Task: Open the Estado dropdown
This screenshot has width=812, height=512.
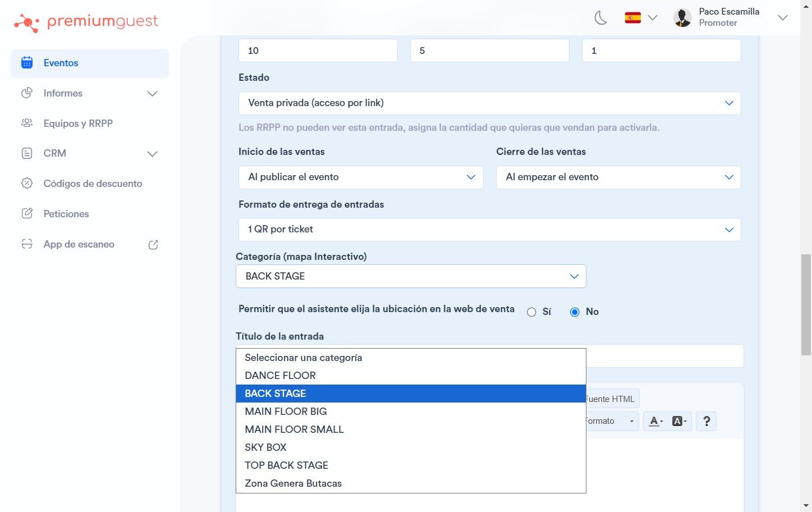Action: (490, 103)
